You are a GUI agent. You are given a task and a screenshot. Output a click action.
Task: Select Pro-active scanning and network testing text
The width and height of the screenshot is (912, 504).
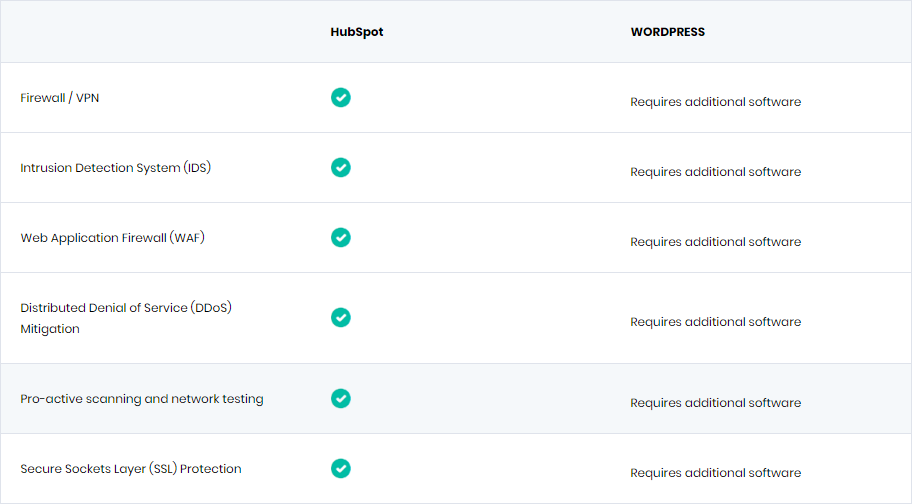tap(142, 399)
